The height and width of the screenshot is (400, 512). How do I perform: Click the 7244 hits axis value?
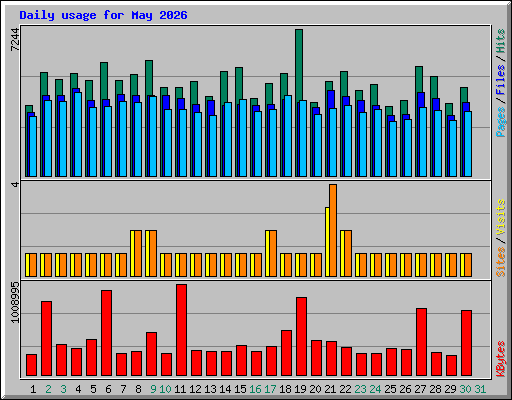15,40
